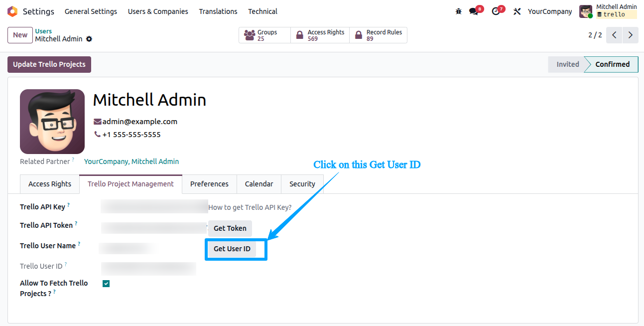Set status to Invited

[568, 64]
